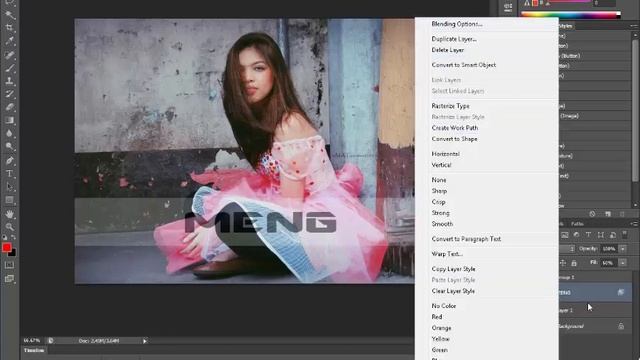640x360 pixels.
Task: Select the Zoom tool
Action: 9,227
